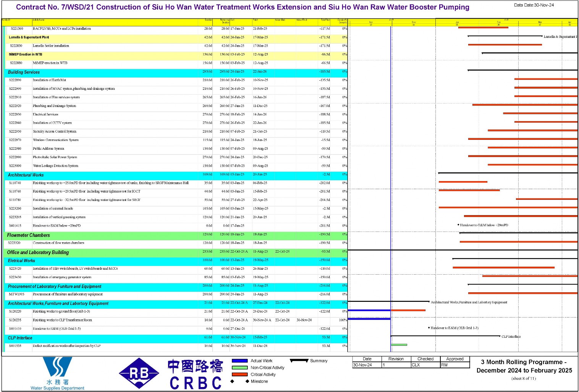Select the CLP Interface group heading
Image resolution: width=579 pixels, height=392 pixels.
20,338
